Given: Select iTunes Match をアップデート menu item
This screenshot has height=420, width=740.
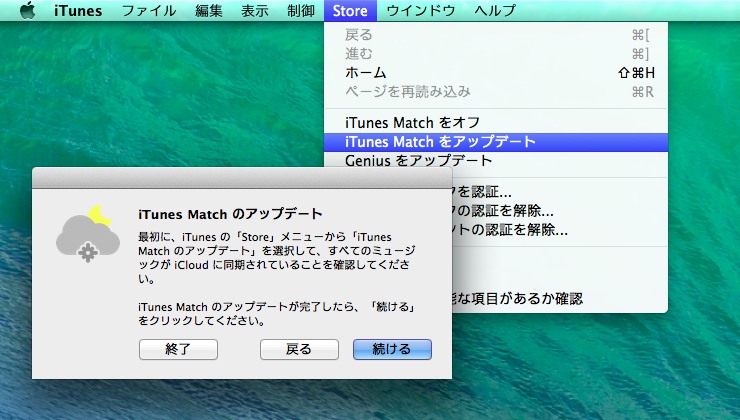Looking at the screenshot, I should click(x=496, y=142).
